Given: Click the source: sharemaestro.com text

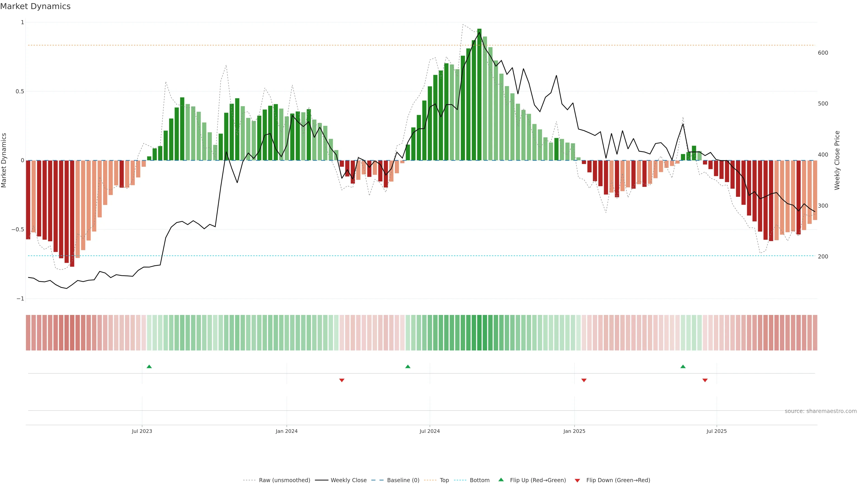Looking at the screenshot, I should [x=821, y=411].
